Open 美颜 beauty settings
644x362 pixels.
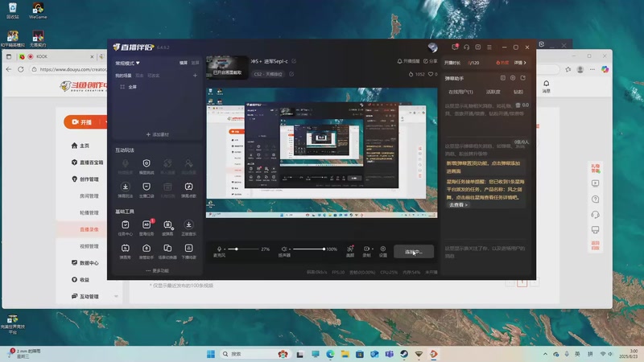(x=350, y=251)
